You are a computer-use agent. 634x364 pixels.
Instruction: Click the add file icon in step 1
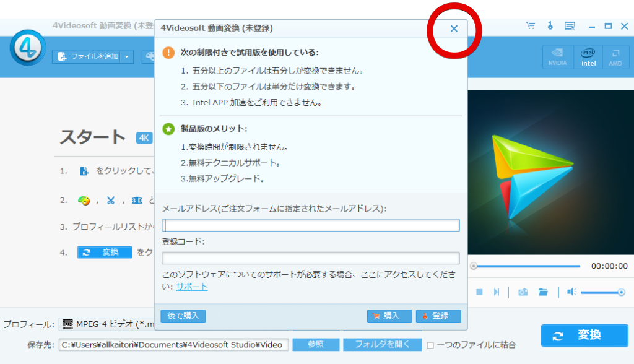[84, 171]
